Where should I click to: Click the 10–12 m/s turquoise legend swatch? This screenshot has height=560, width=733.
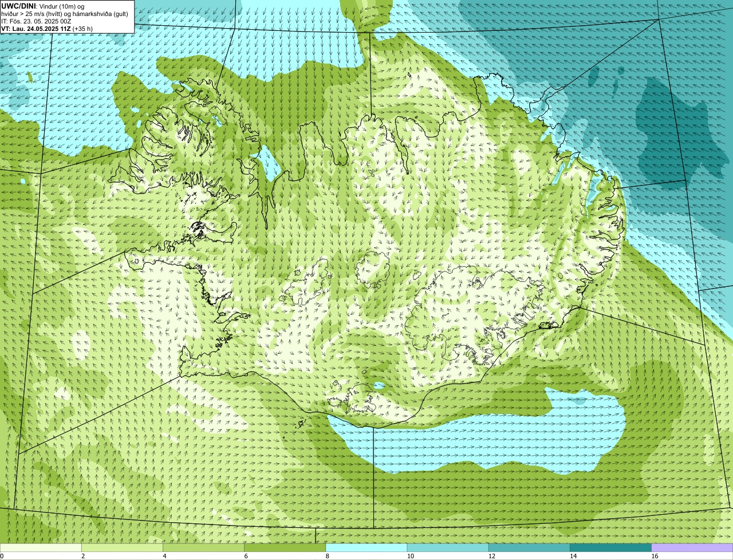tap(448, 547)
